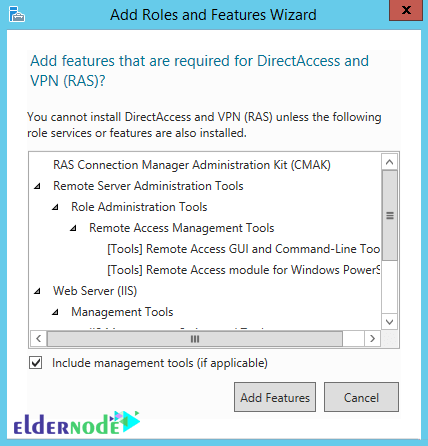Click the vertical scrollbar up arrow
Image resolution: width=428 pixels, height=446 pixels.
pyautogui.click(x=389, y=162)
